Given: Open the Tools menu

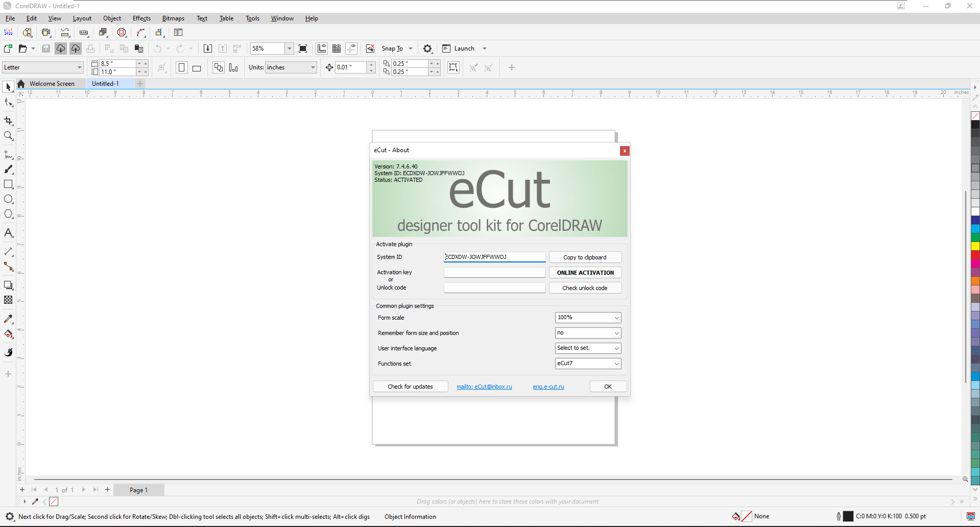Looking at the screenshot, I should 252,18.
